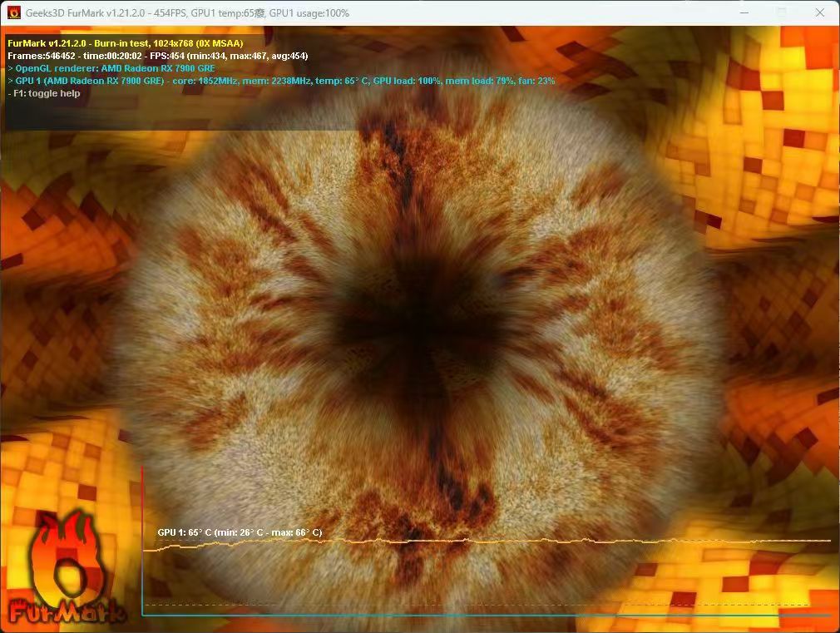Click the 'GPU 1 (AMD Radeon RX 7900 GRE)' core clock line

pyautogui.click(x=281, y=81)
